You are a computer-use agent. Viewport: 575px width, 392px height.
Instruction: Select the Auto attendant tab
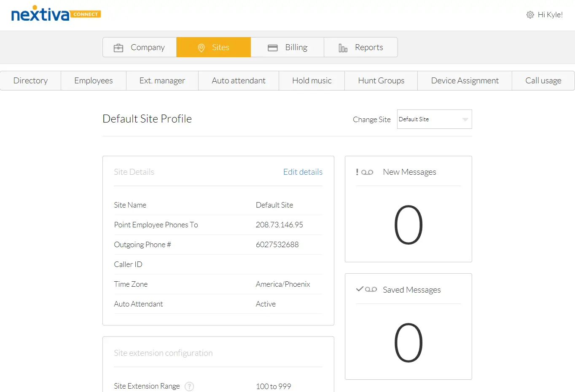point(238,80)
